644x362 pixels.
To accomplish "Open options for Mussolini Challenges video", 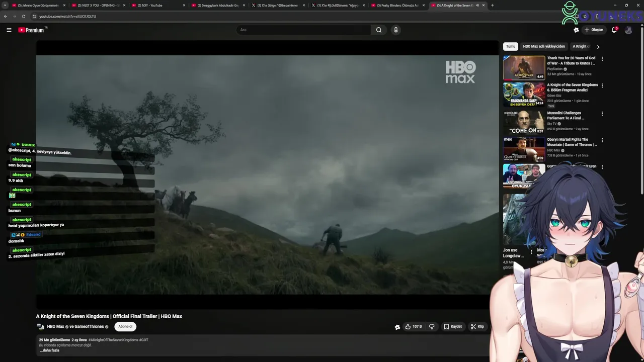I will click(602, 114).
